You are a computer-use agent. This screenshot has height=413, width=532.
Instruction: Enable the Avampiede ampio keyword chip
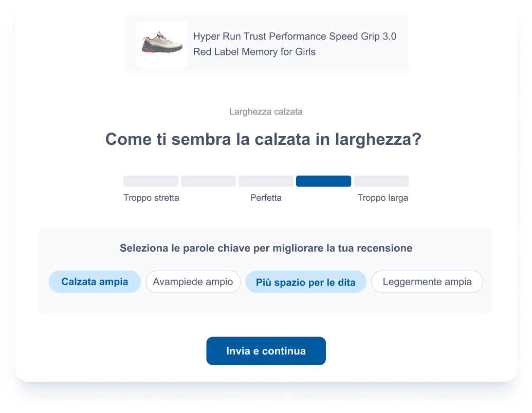pos(193,282)
